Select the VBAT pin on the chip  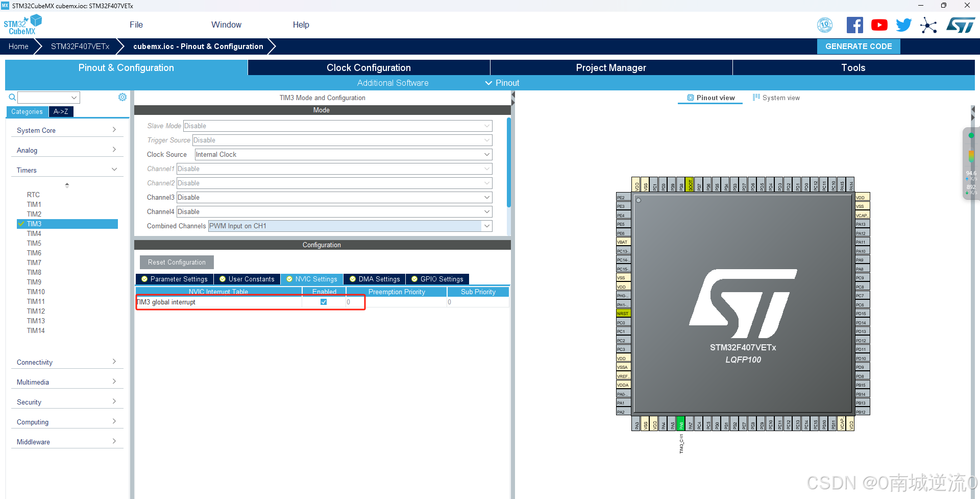tap(623, 242)
